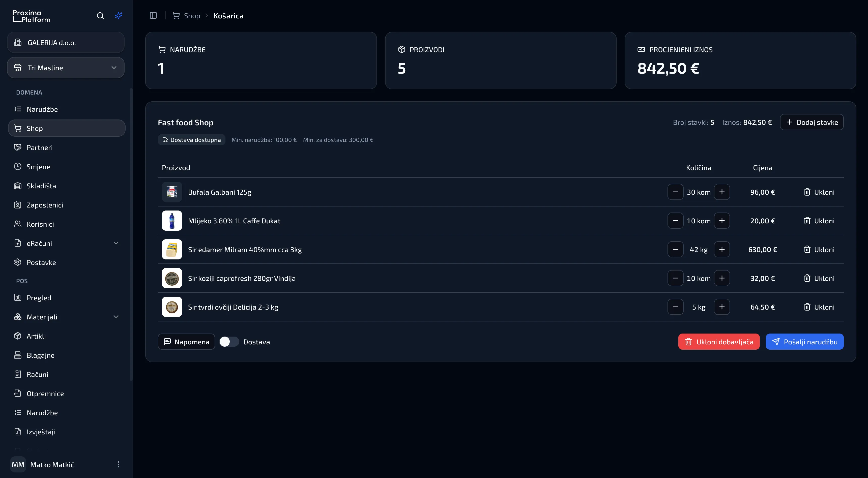The height and width of the screenshot is (478, 868).
Task: Open Otpremnice menu item
Action: pos(67,394)
